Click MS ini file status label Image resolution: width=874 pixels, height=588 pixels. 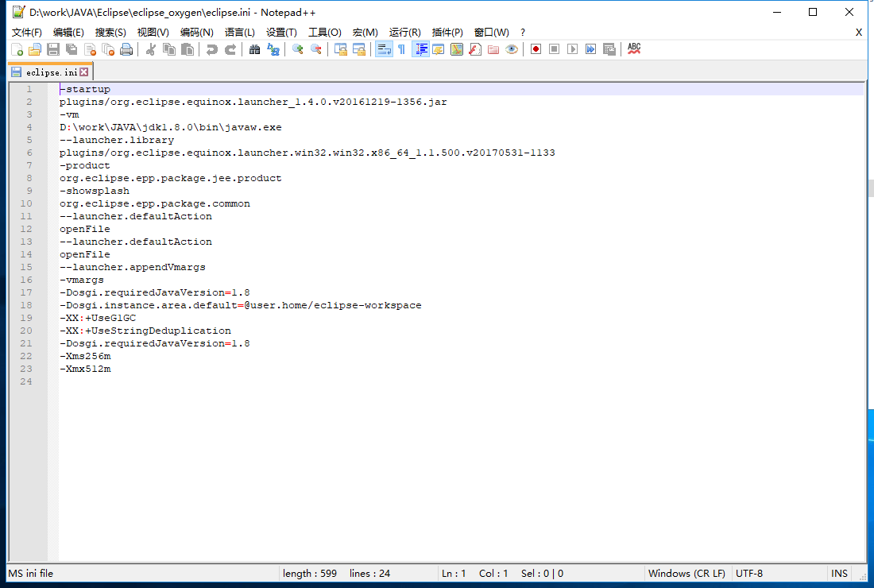tap(31, 573)
